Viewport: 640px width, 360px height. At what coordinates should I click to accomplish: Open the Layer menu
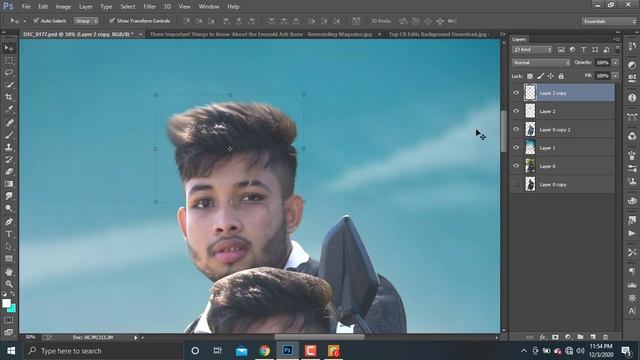tap(86, 7)
